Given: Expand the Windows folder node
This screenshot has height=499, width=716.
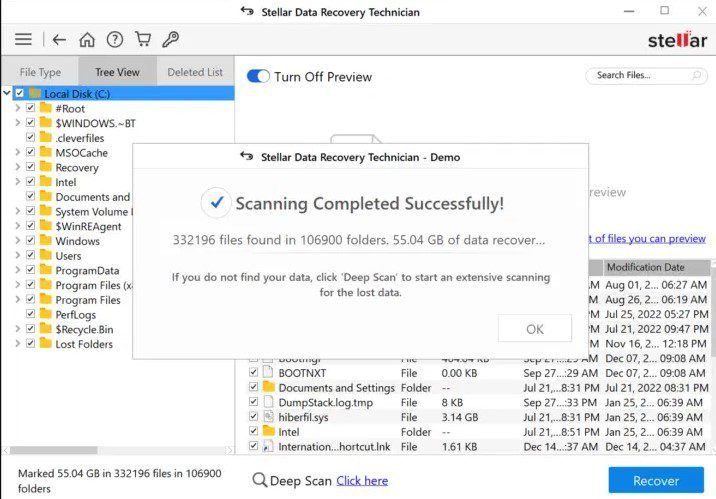Looking at the screenshot, I should click(x=17, y=241).
